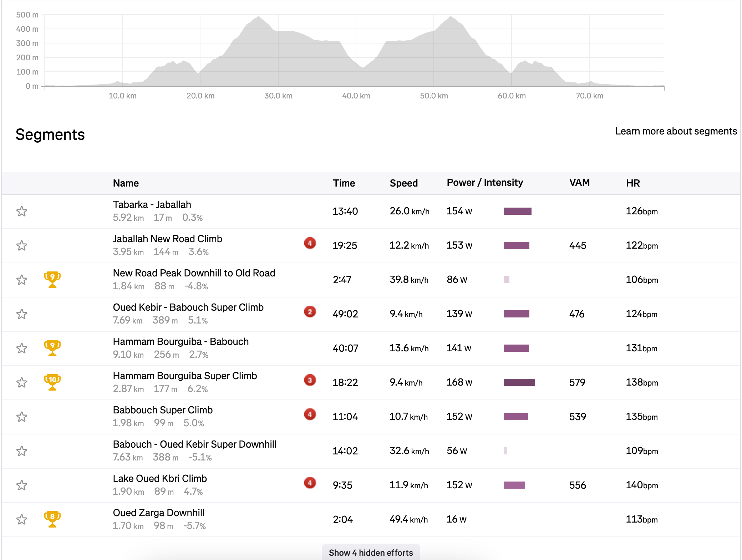Click star icon for Babbouch Super Climb
This screenshot has width=742, height=560.
22,417
